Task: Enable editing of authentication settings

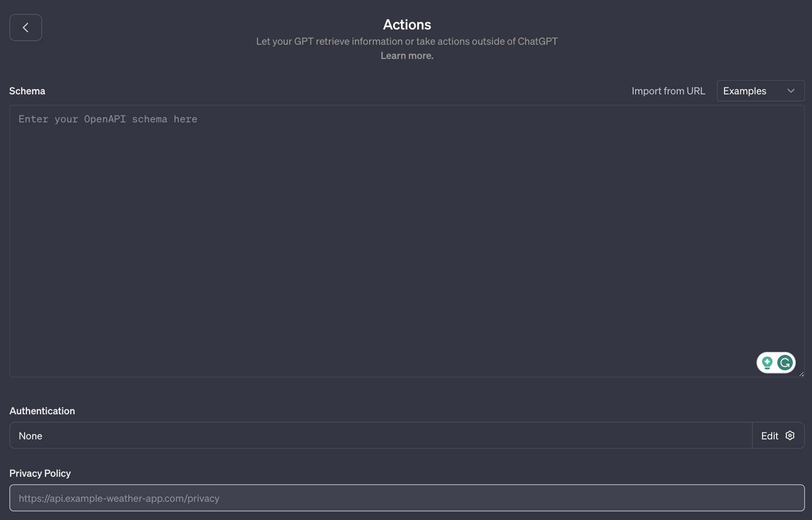Action: pos(770,435)
